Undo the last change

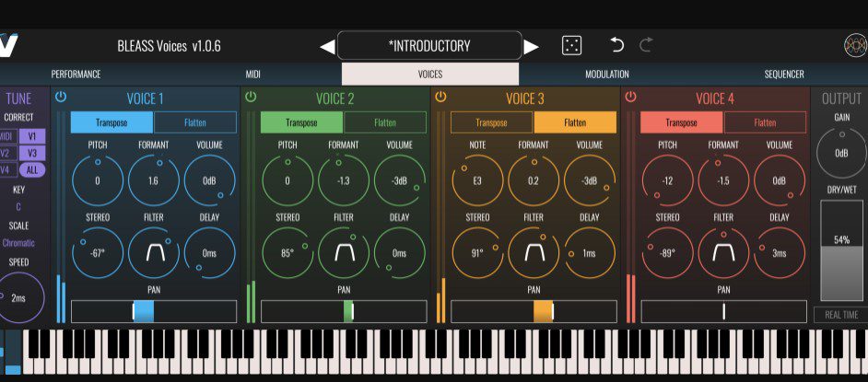click(x=616, y=45)
